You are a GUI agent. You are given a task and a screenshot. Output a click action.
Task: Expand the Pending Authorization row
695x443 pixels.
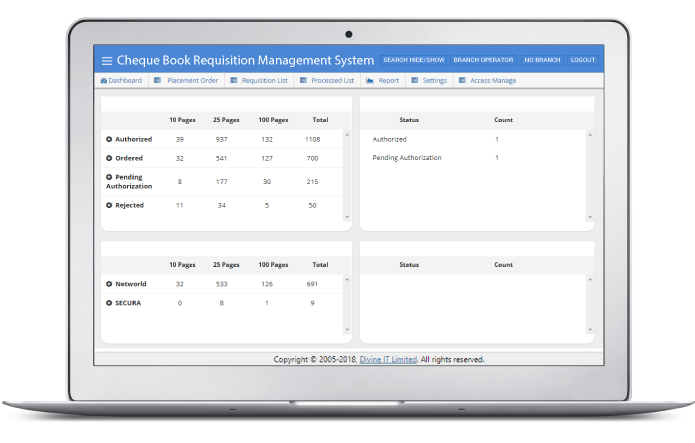109,177
